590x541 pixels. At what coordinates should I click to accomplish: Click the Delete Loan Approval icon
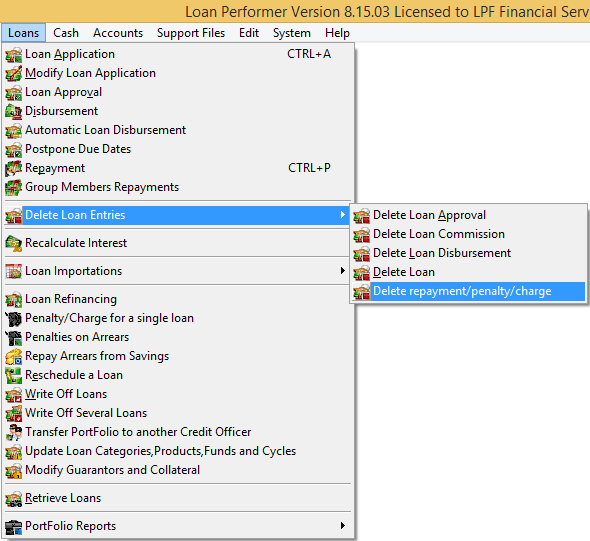(x=362, y=216)
